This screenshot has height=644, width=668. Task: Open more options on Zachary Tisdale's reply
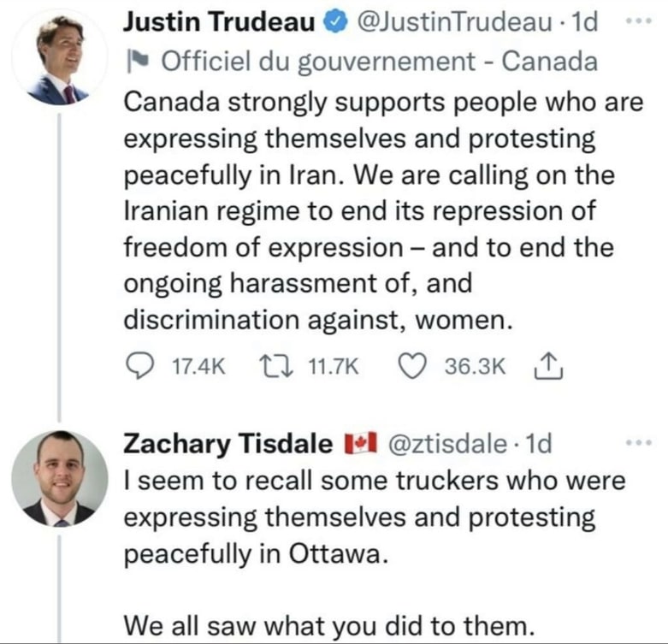tap(638, 443)
